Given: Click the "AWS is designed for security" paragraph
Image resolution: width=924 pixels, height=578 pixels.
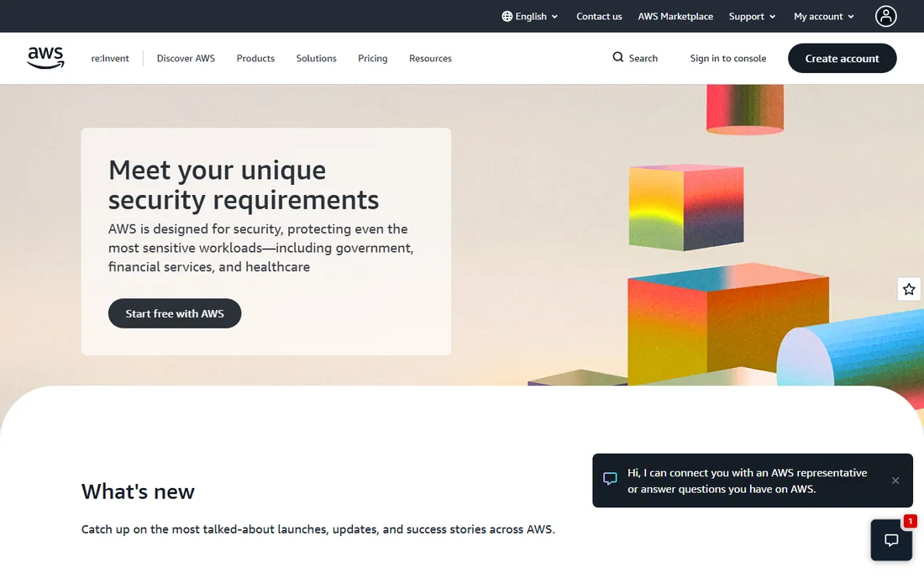Looking at the screenshot, I should [x=261, y=248].
